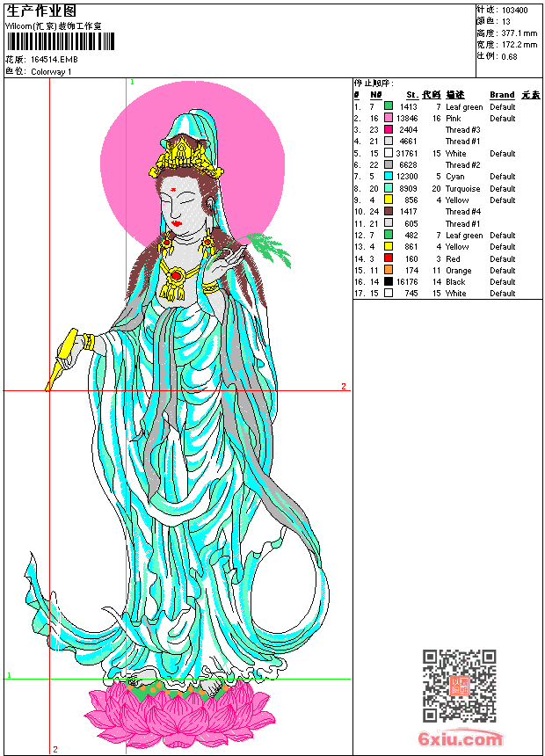The height and width of the screenshot is (756, 545).
Task: Click the barcode under the studio name
Action: [x=61, y=41]
